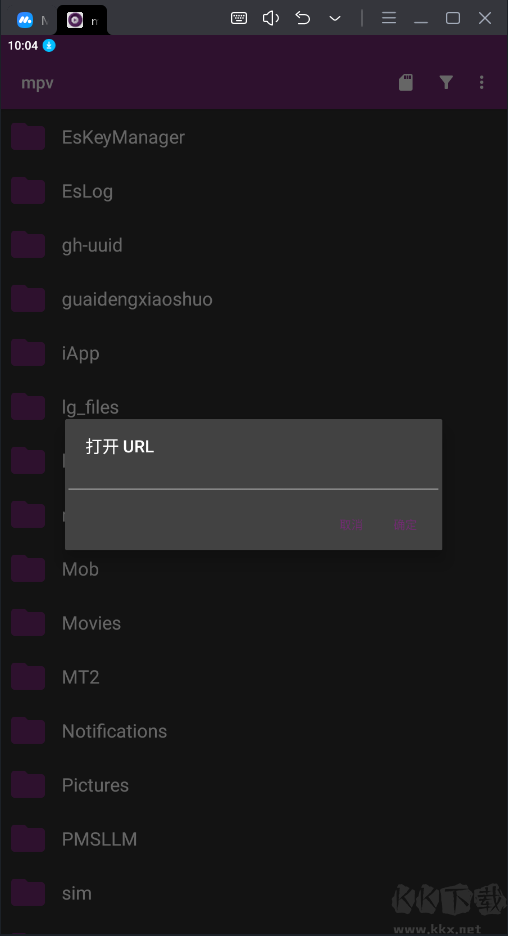Expand the emulator chevron dropdown
The width and height of the screenshot is (508, 936).
335,19
